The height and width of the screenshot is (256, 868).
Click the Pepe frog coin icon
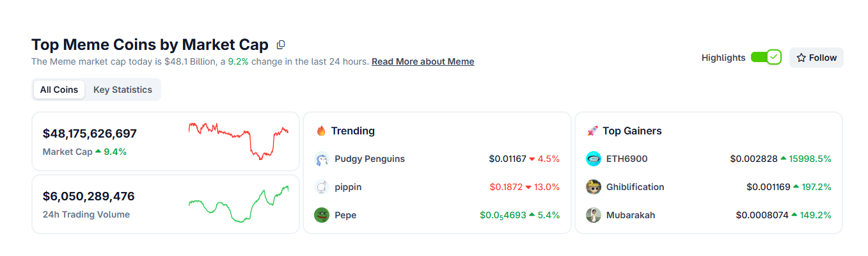click(x=322, y=215)
